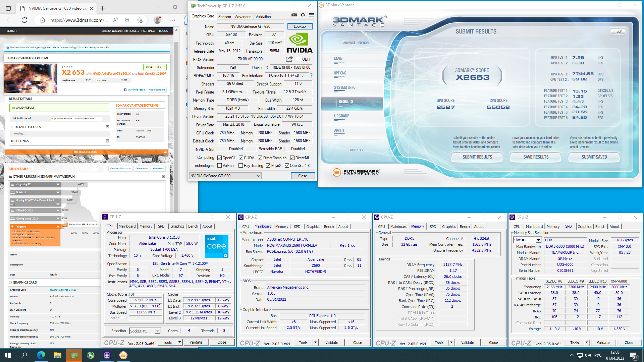This screenshot has height=362, width=644.
Task: Click the 3DMark Vantage orange taskbar icon
Action: point(123,355)
